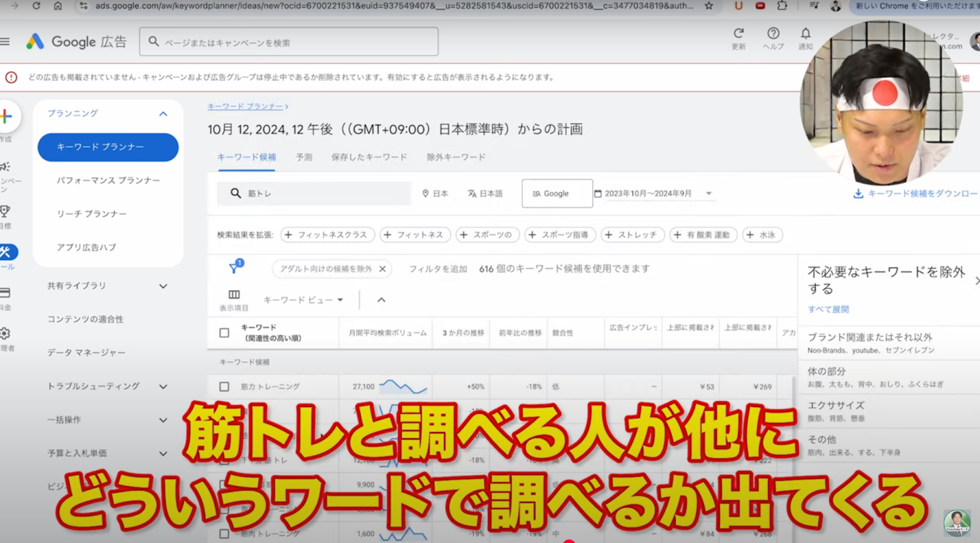Select the tools wrench sidebar icon

click(7, 252)
